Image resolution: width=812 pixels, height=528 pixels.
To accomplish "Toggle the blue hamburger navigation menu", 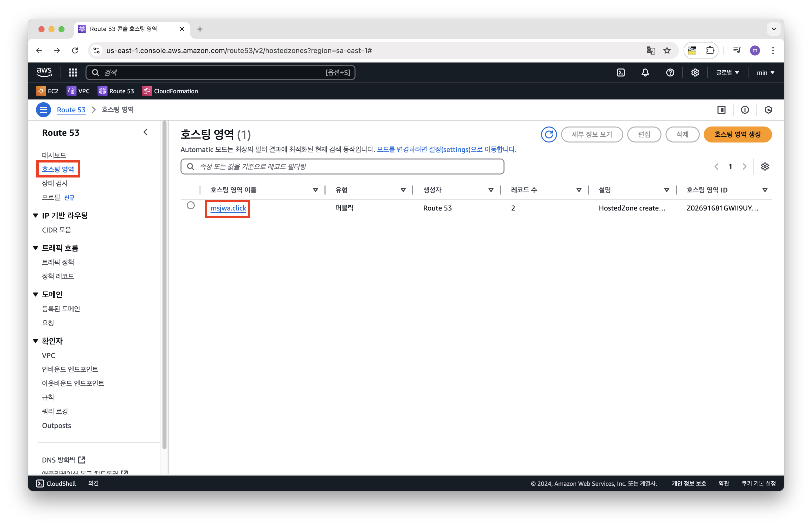I will [x=43, y=110].
